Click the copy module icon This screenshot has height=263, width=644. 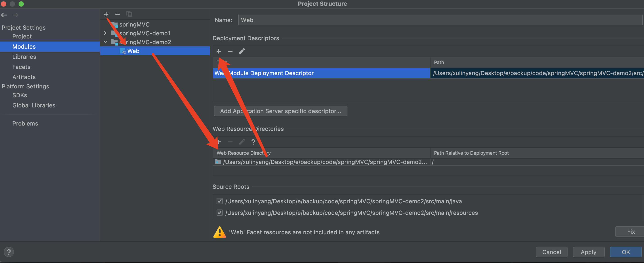tap(129, 14)
